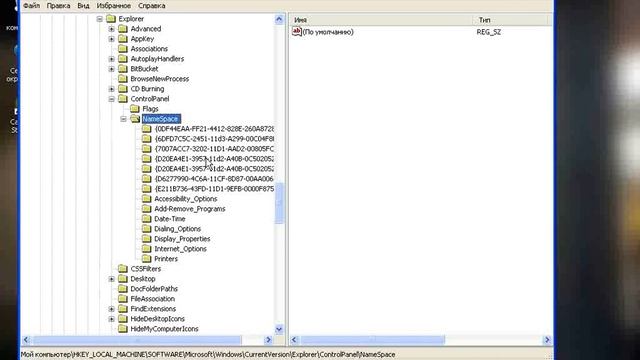Collapse the NameSpace key
Screen dimensions: 640x360
[123, 119]
